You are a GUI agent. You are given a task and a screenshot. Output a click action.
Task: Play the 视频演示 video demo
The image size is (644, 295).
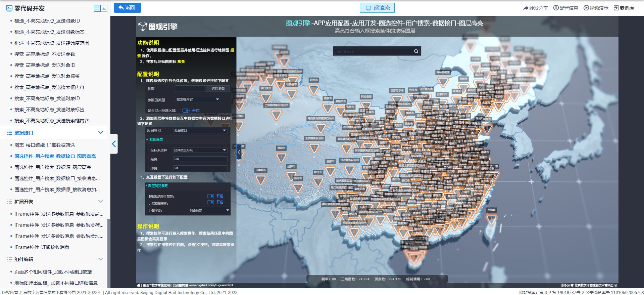pyautogui.click(x=586, y=8)
